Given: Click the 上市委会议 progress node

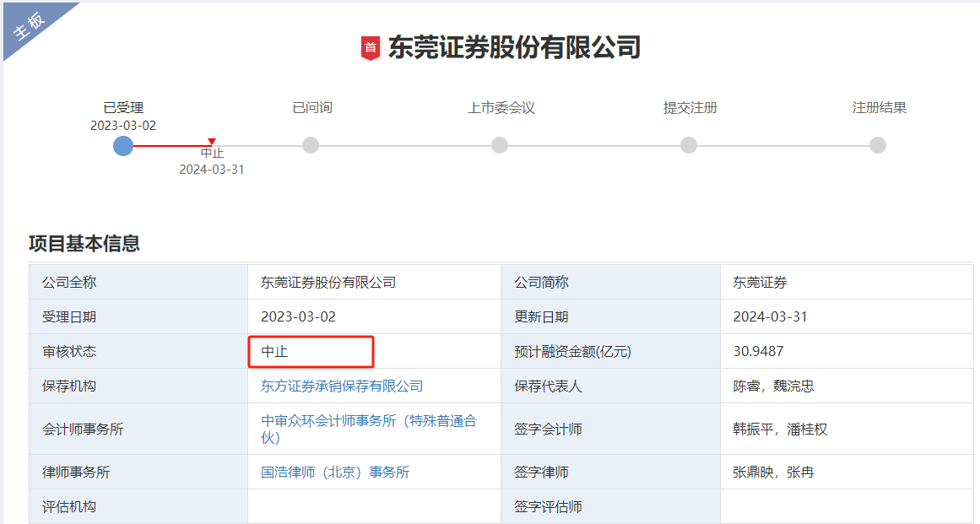Looking at the screenshot, I should coord(500,145).
